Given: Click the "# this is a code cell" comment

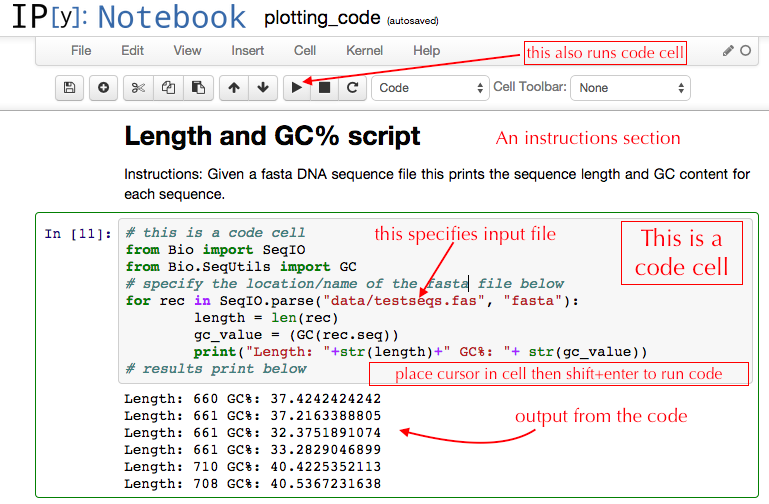Looking at the screenshot, I should [x=215, y=233].
